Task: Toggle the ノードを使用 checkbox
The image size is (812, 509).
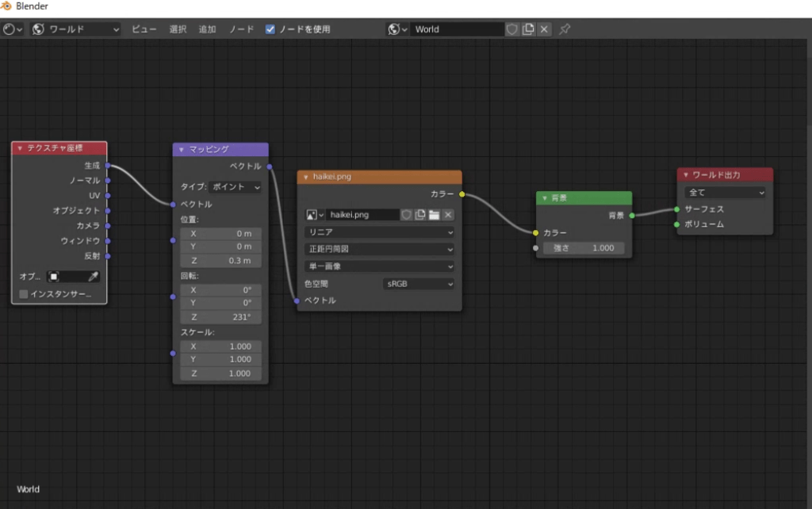Action: click(x=270, y=29)
